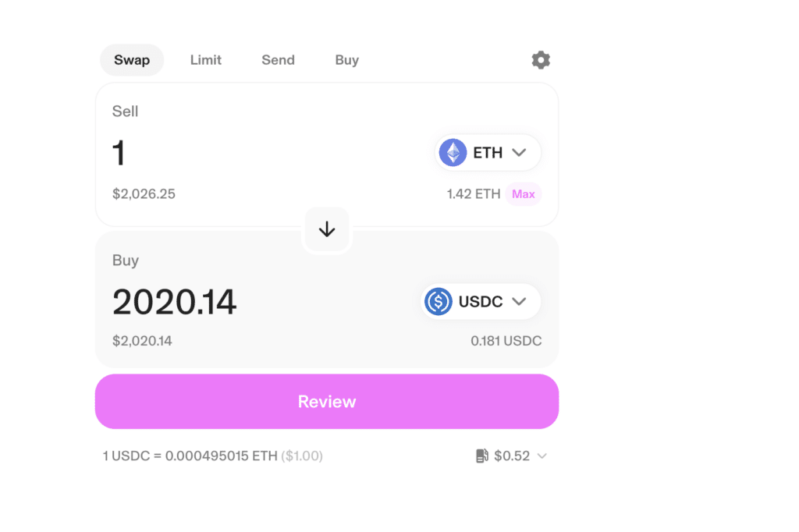Click the 0.181 USDC balance text
Screen dimensions: 799x532
pyautogui.click(x=506, y=341)
